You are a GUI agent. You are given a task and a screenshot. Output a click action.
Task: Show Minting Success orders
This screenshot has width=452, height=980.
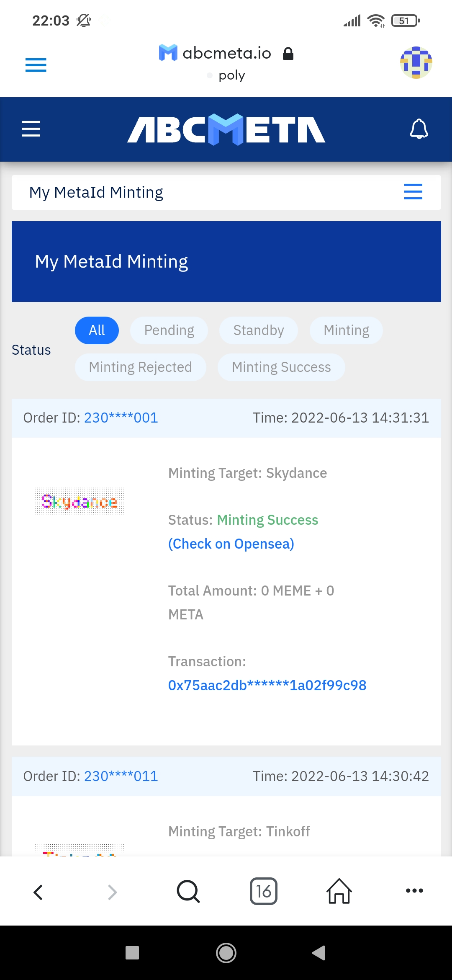pyautogui.click(x=281, y=367)
